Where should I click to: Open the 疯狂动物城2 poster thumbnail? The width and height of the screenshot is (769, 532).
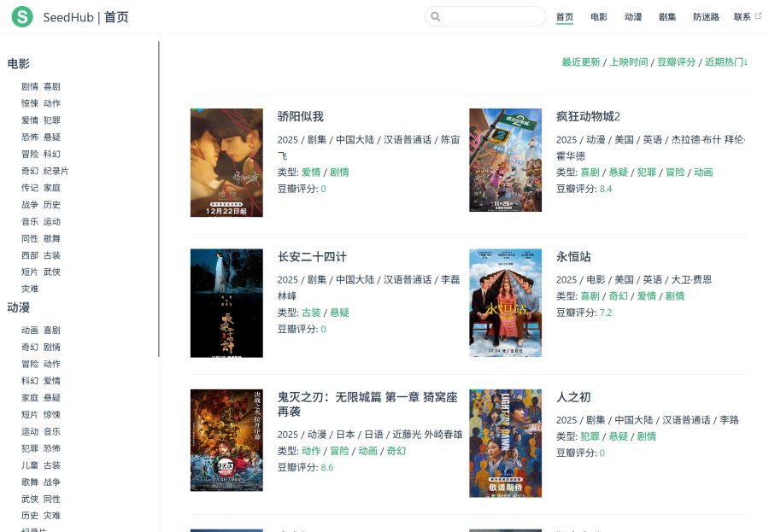(505, 160)
